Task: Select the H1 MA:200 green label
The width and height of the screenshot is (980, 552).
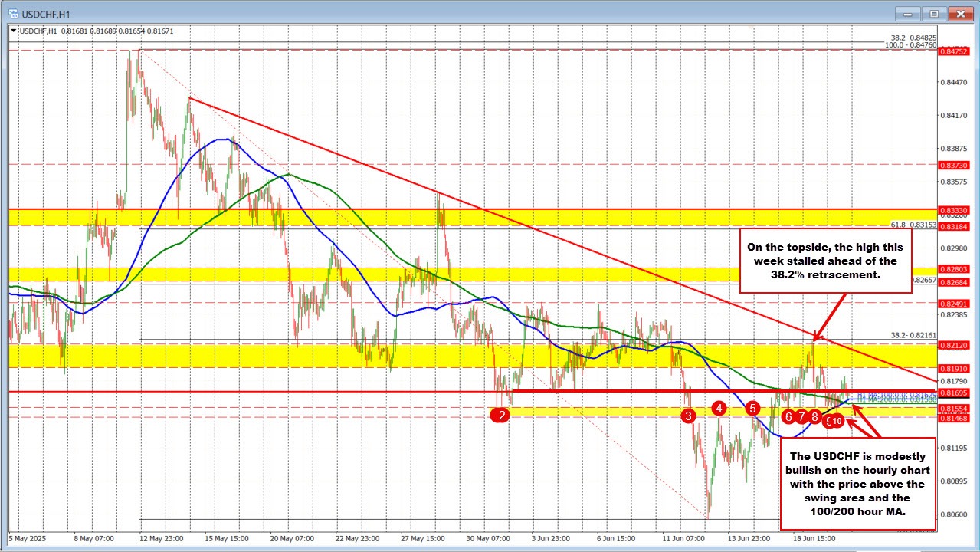Action: click(889, 400)
